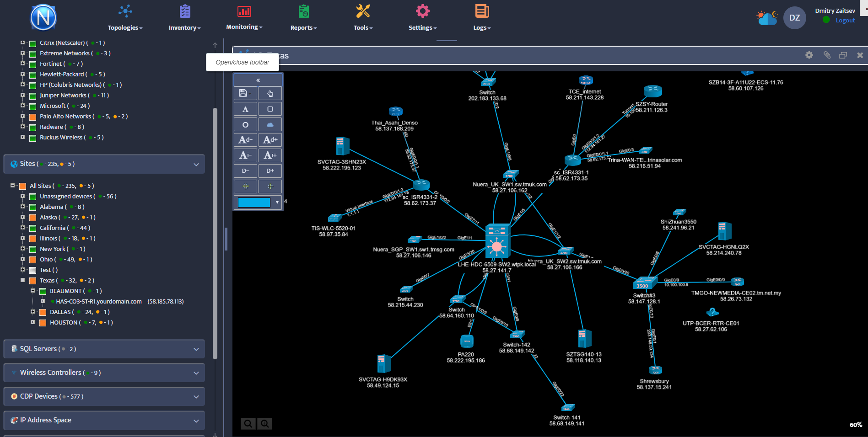Expand the CDP Devices panel
This screenshot has width=868, height=437.
(x=104, y=396)
